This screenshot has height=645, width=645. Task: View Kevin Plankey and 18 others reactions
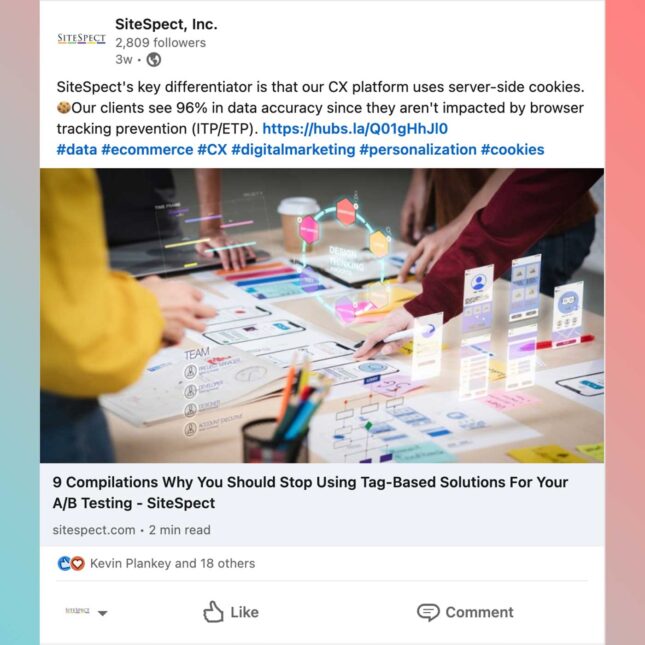point(172,563)
